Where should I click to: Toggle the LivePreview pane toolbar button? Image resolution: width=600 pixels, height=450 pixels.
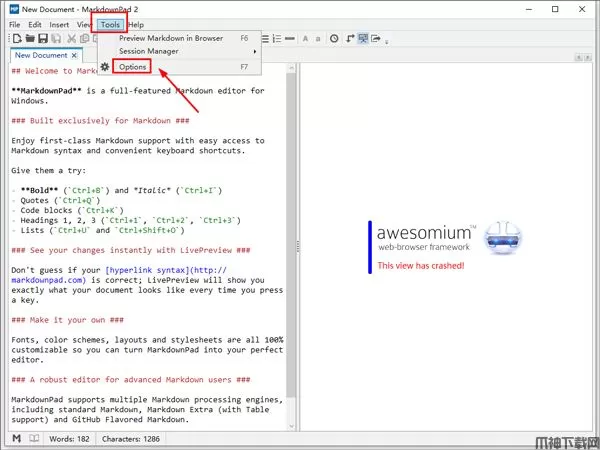(364, 38)
